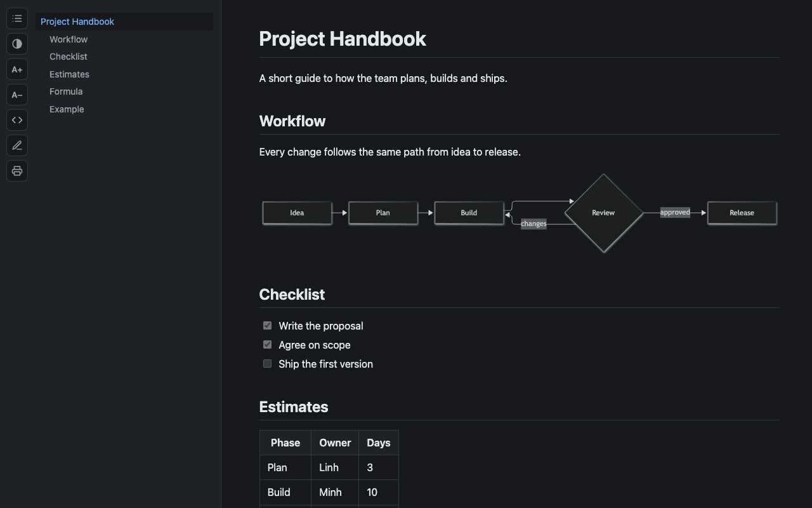Uncheck Write the proposal checkbox

(267, 326)
